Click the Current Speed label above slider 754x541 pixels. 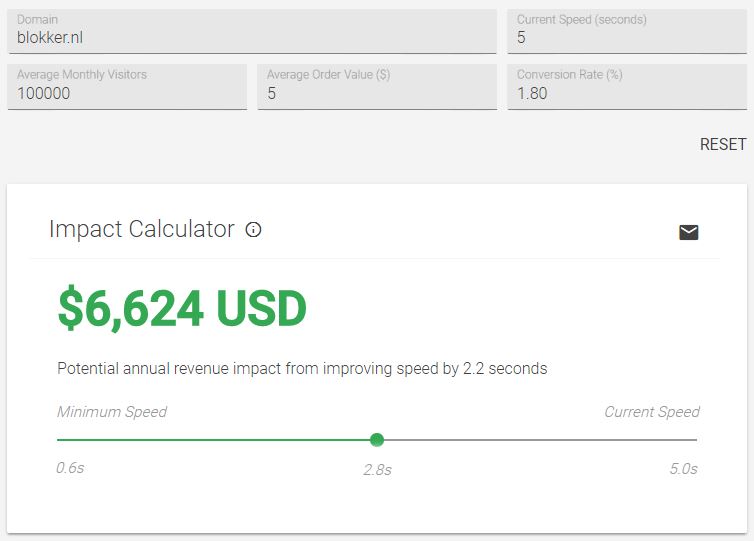point(651,412)
